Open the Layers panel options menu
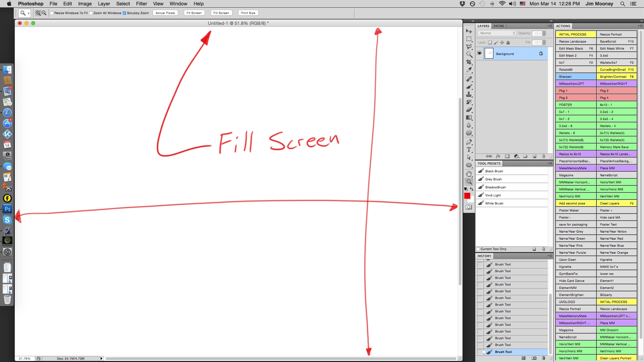 point(550,26)
